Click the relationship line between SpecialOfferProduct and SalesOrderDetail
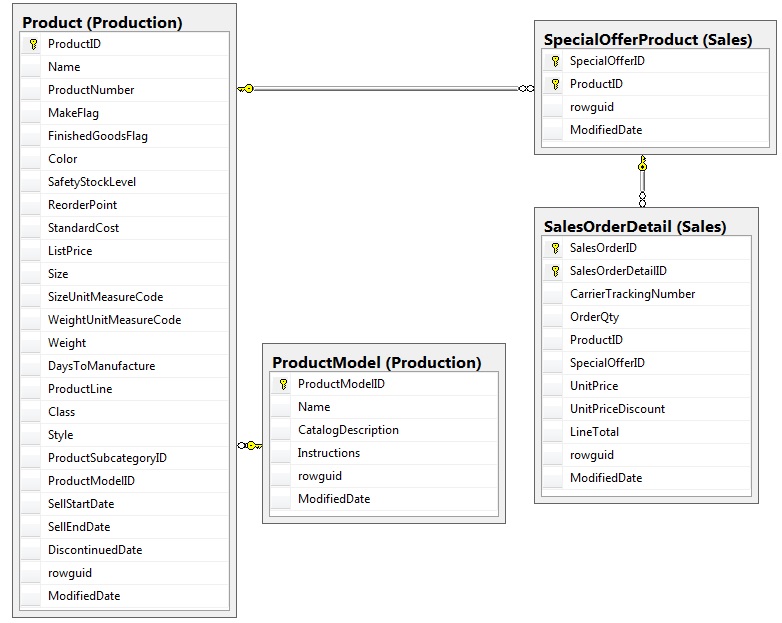Image resolution: width=782 pixels, height=623 pixels. tap(642, 181)
